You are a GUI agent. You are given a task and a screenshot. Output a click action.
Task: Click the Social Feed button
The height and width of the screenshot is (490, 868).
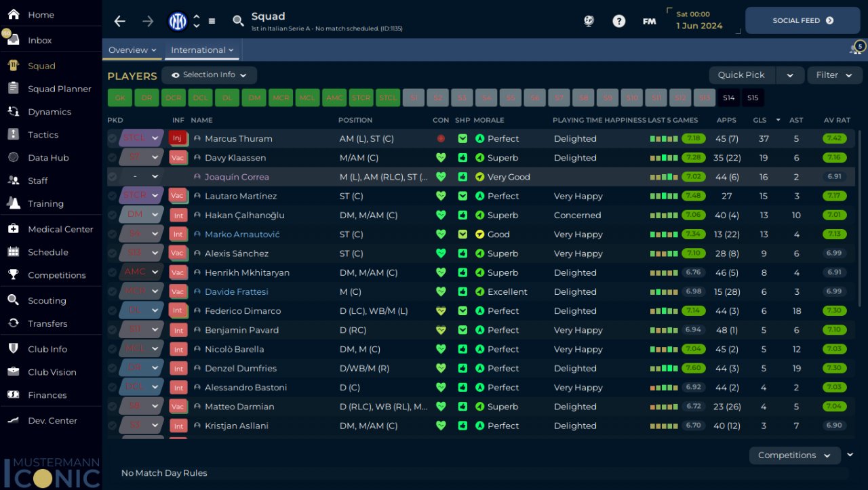(802, 21)
